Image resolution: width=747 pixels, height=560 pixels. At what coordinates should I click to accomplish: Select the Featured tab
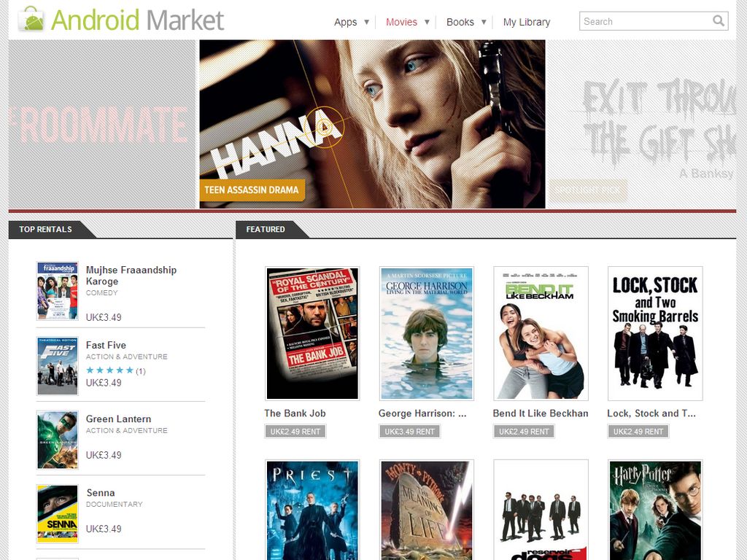[266, 229]
